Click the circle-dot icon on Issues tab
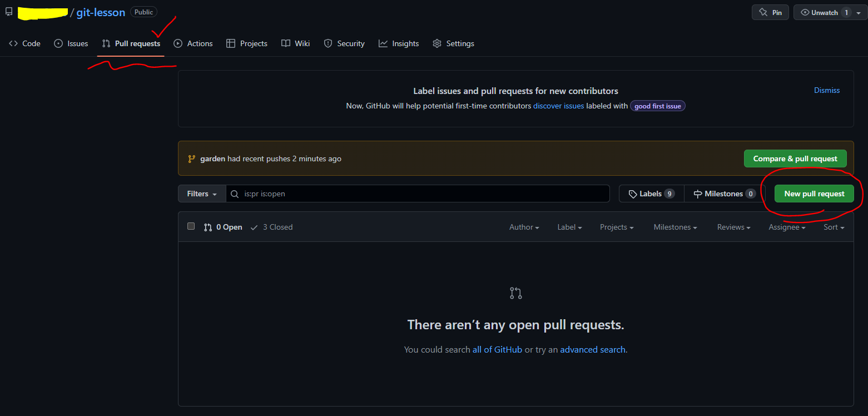868x416 pixels. (x=58, y=43)
